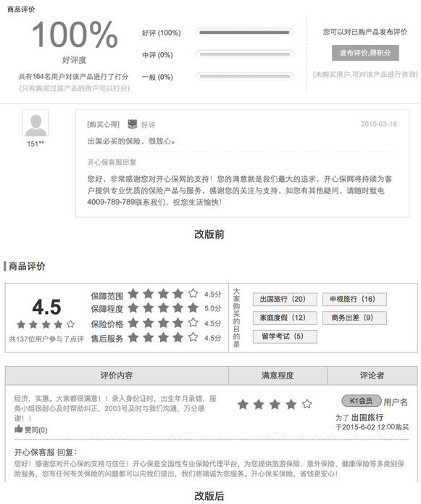Click the 赞同(0) thumbs-up icon
421x504 pixels.
click(x=19, y=429)
